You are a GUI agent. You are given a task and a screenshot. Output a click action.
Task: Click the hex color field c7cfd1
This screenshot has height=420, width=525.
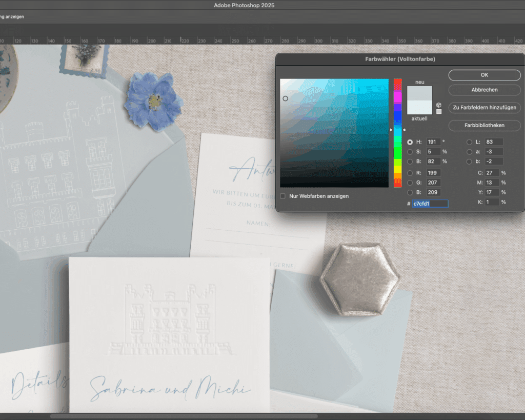pyautogui.click(x=430, y=204)
